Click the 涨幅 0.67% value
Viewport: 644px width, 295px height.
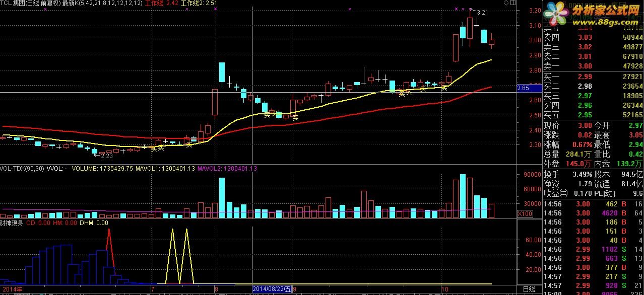581,144
